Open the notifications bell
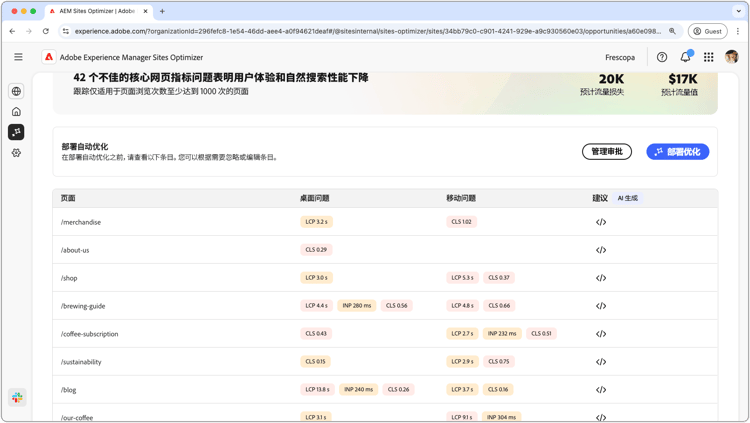This screenshot has height=423, width=750. coord(685,57)
